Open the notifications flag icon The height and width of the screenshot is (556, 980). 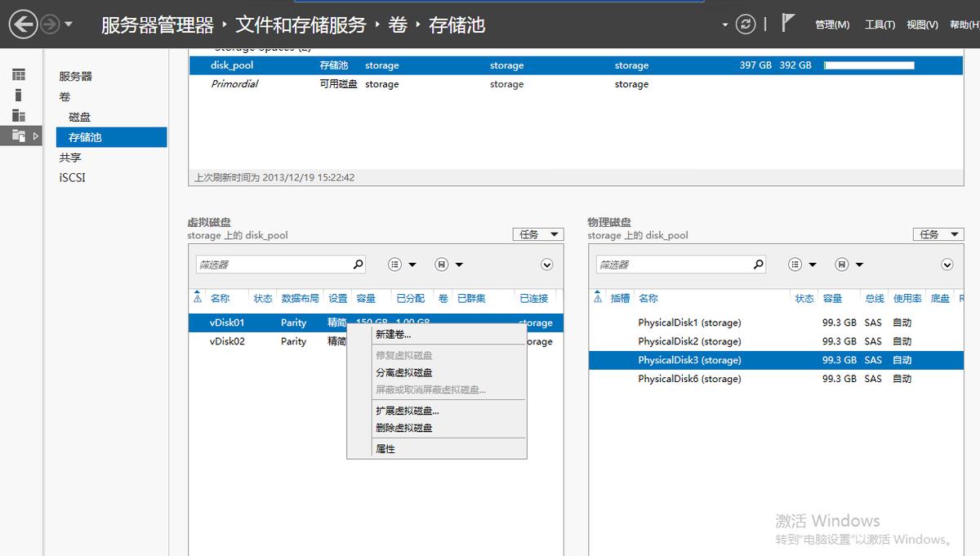(x=786, y=22)
